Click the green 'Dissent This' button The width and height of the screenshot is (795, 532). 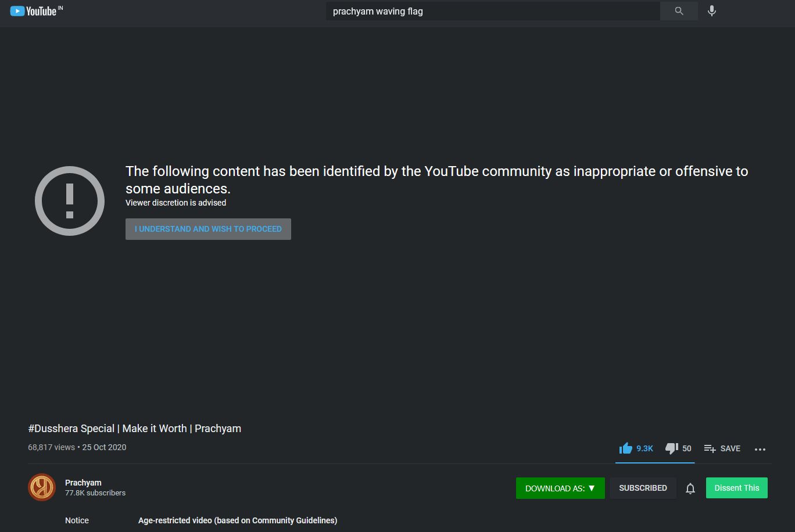point(736,488)
